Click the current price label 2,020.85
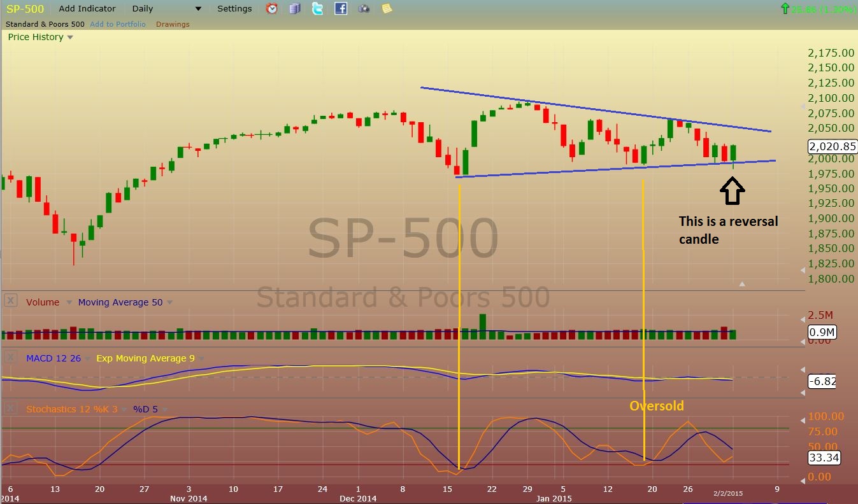This screenshot has width=858, height=504. [x=833, y=146]
